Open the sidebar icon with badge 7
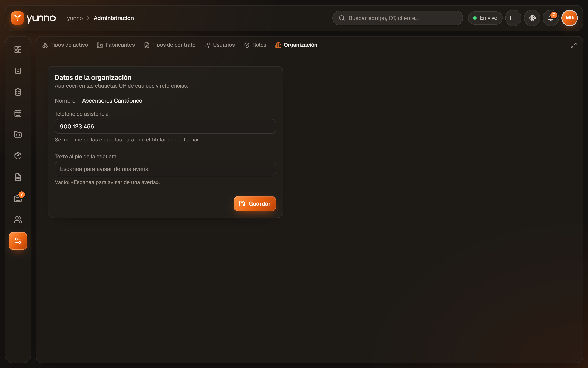The image size is (588, 368). tap(18, 198)
